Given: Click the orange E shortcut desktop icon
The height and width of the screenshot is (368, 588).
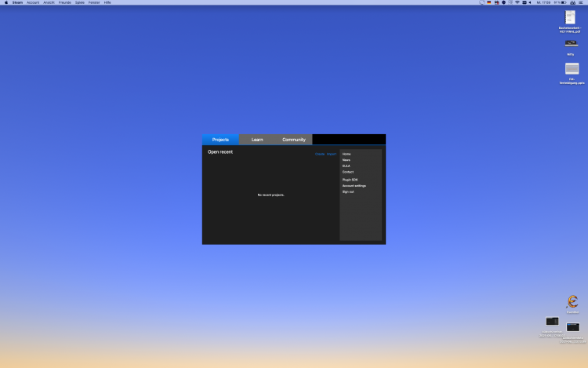Looking at the screenshot, I should pyautogui.click(x=572, y=302).
